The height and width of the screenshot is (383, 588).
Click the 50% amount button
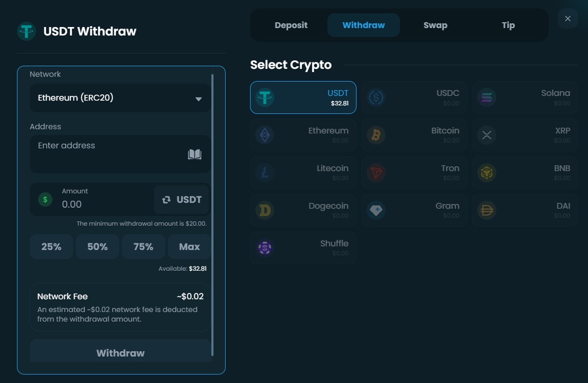coord(97,246)
